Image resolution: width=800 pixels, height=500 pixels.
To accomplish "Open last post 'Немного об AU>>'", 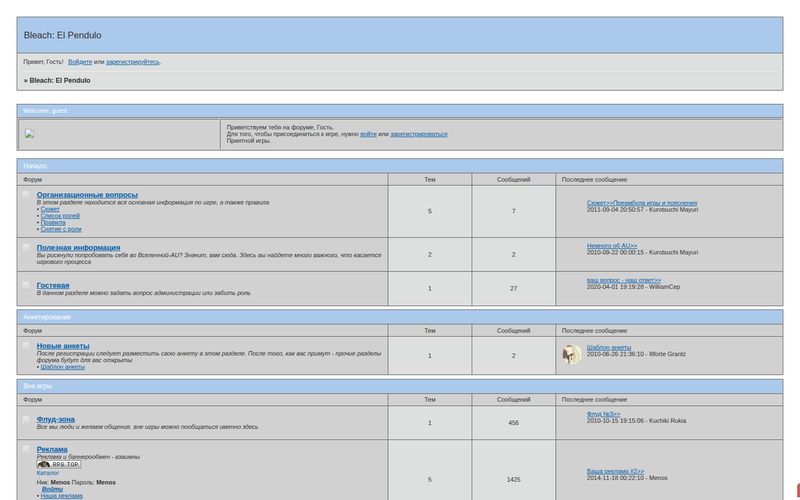I will click(x=612, y=245).
